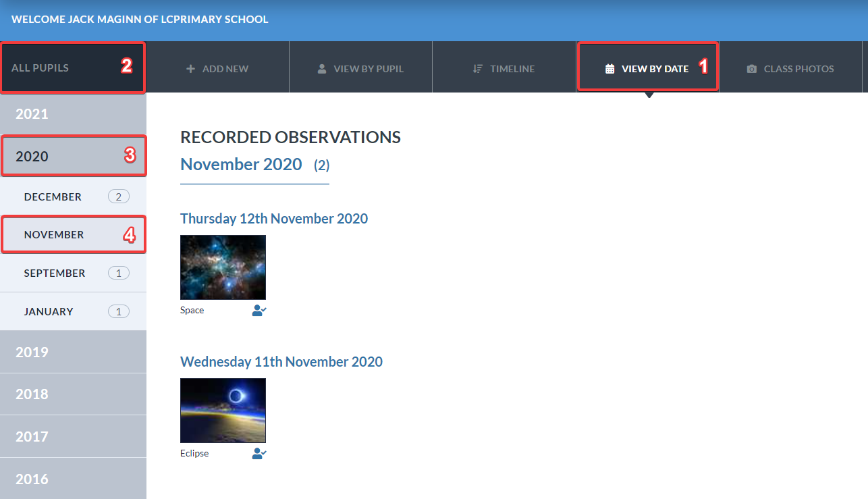The width and height of the screenshot is (868, 499).
Task: Click the plus icon beside Add New
Action: click(x=190, y=69)
